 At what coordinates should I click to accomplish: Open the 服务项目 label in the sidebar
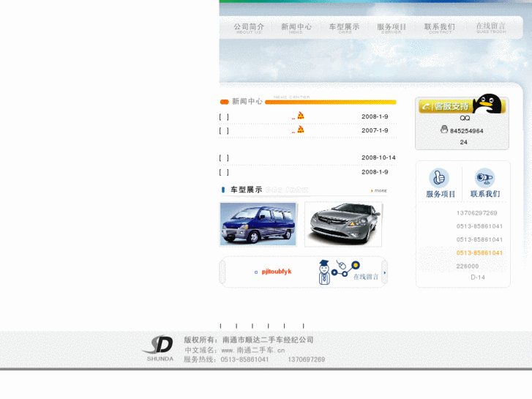[441, 194]
